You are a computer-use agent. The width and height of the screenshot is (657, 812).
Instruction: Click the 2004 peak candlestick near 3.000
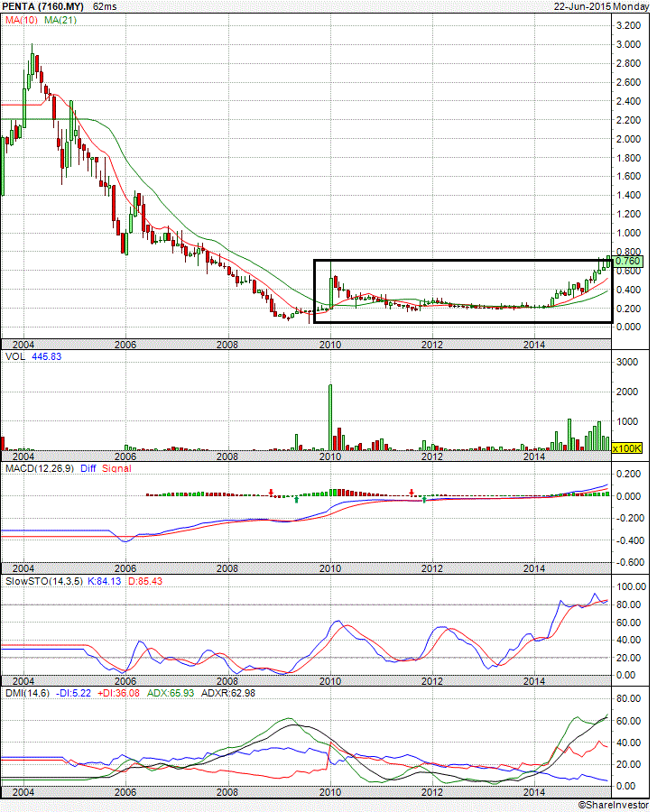click(x=32, y=62)
